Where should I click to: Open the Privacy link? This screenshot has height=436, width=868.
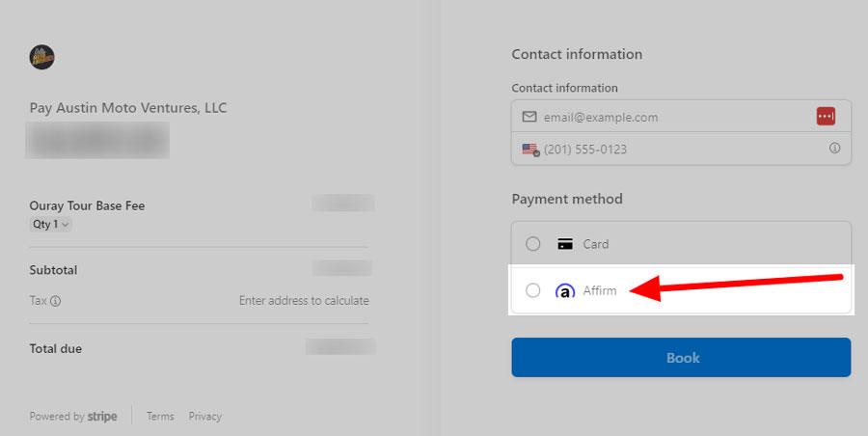(204, 417)
